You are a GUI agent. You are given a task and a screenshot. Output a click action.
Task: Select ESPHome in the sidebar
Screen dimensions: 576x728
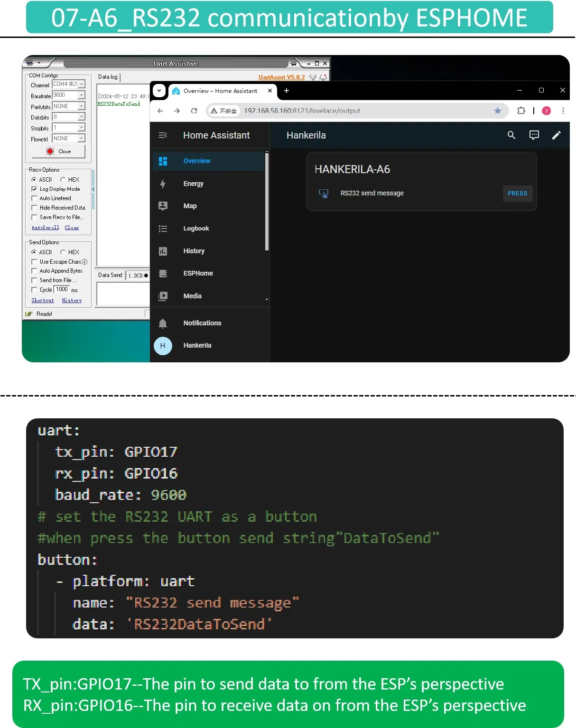point(198,273)
